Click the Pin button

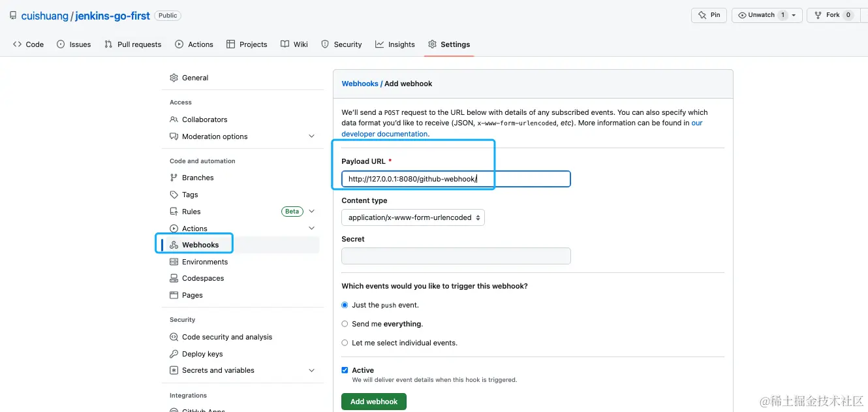(x=709, y=15)
